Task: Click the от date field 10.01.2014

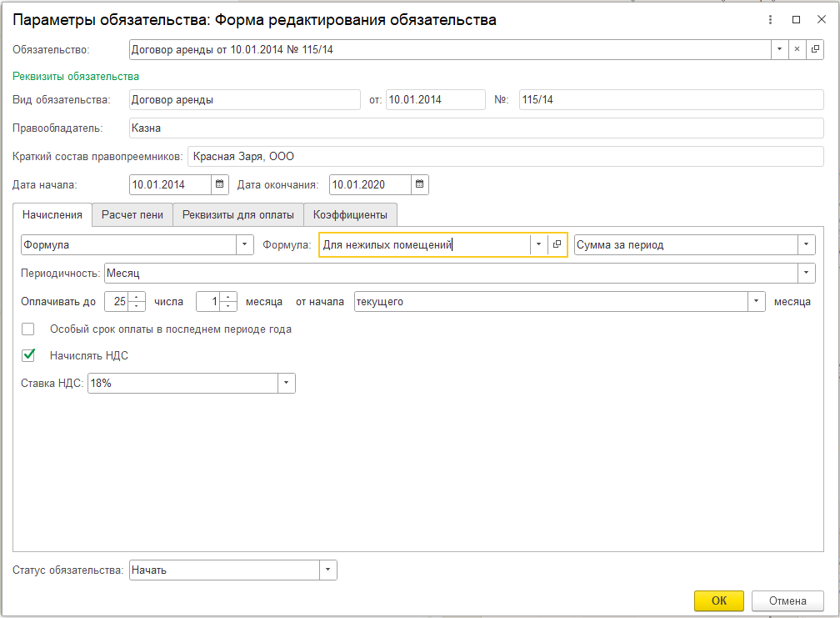Action: [x=436, y=100]
